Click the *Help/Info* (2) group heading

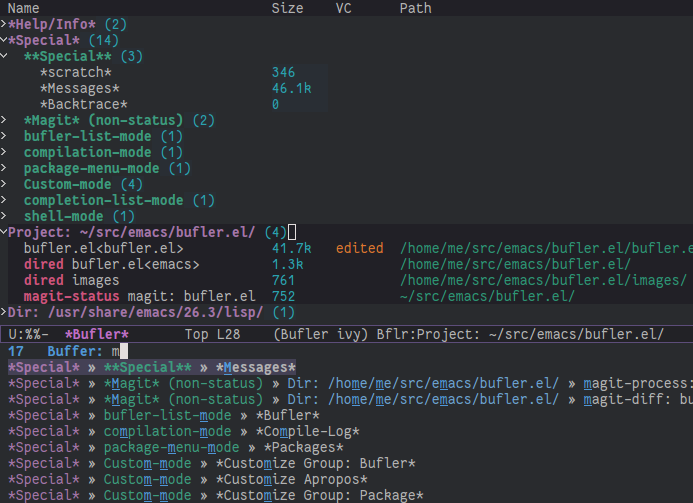(67, 24)
